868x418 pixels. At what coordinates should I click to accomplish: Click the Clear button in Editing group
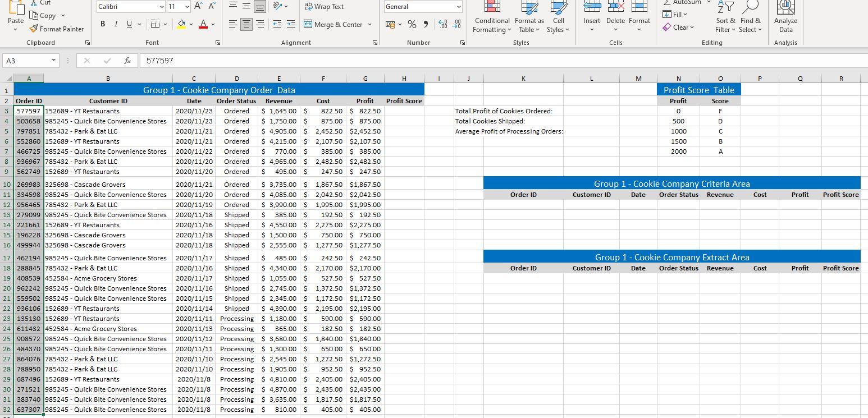pyautogui.click(x=679, y=27)
